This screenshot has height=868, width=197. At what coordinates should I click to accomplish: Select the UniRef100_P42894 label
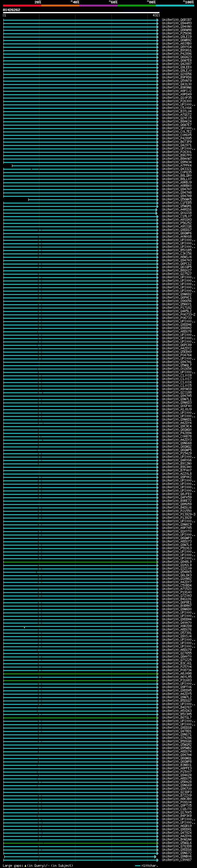pos(176,433)
